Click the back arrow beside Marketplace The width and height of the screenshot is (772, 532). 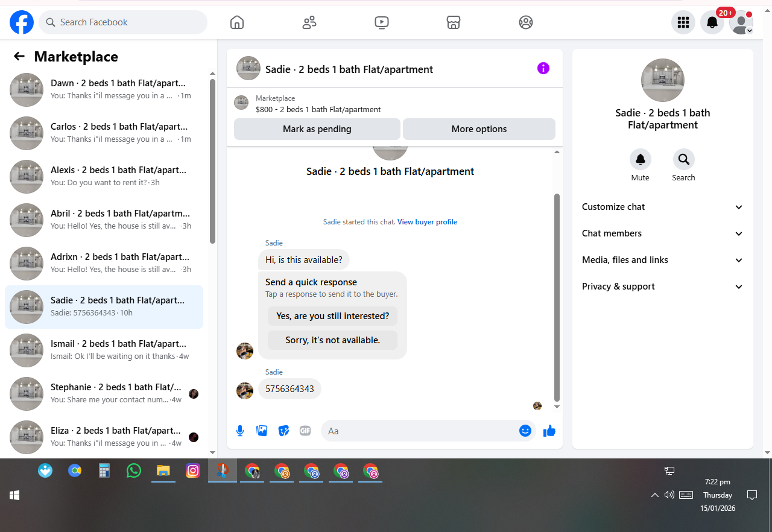[x=19, y=56]
